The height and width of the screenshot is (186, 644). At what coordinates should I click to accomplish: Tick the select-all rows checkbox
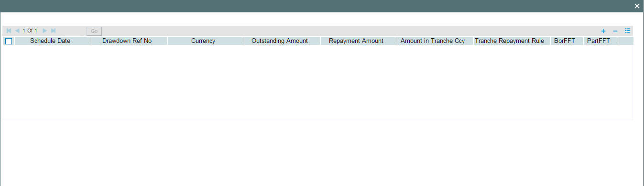9,41
